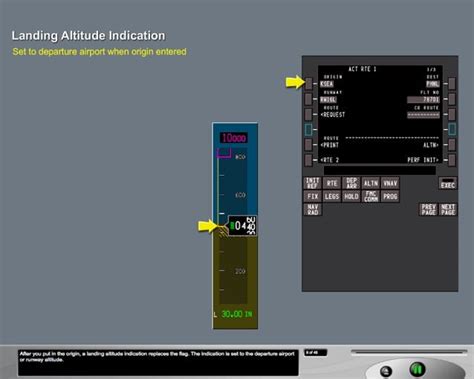Viewport: 474px width, 379px height.
Task: Go to NEXT PAGE on the CDU
Action: point(448,210)
